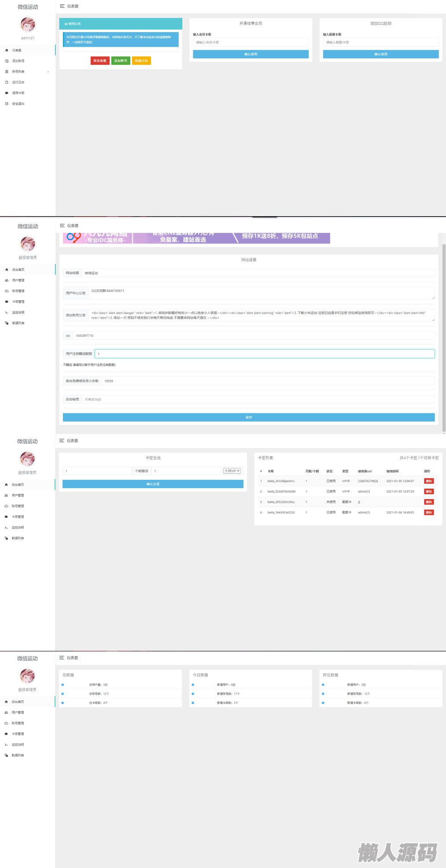Open the 个月VIP card type dropdown
The width and height of the screenshot is (446, 868).
[x=232, y=471]
